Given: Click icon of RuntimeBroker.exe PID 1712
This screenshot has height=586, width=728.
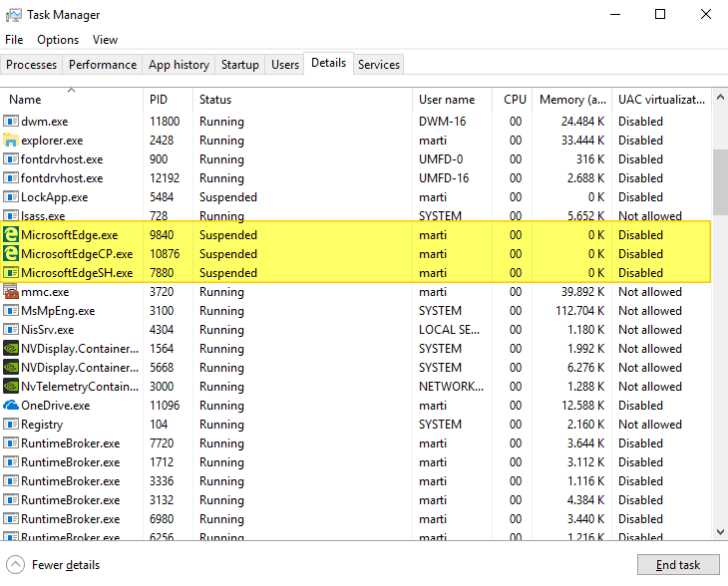Looking at the screenshot, I should (10, 462).
